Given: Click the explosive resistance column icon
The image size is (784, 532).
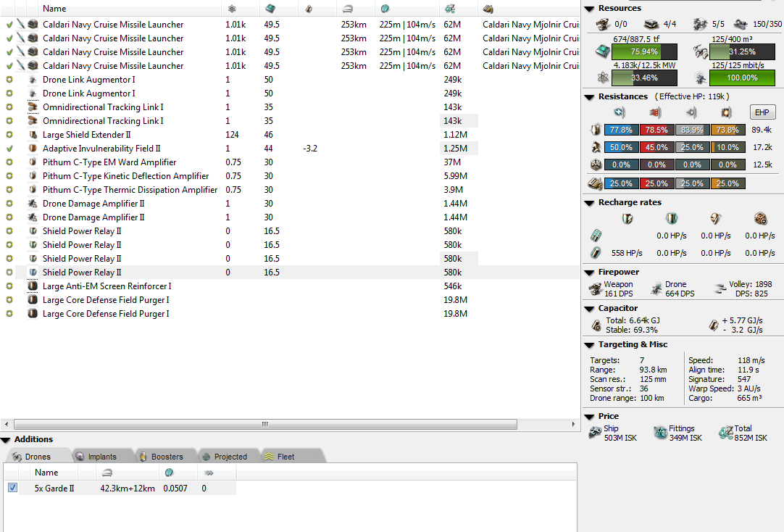Looking at the screenshot, I should coord(727,112).
